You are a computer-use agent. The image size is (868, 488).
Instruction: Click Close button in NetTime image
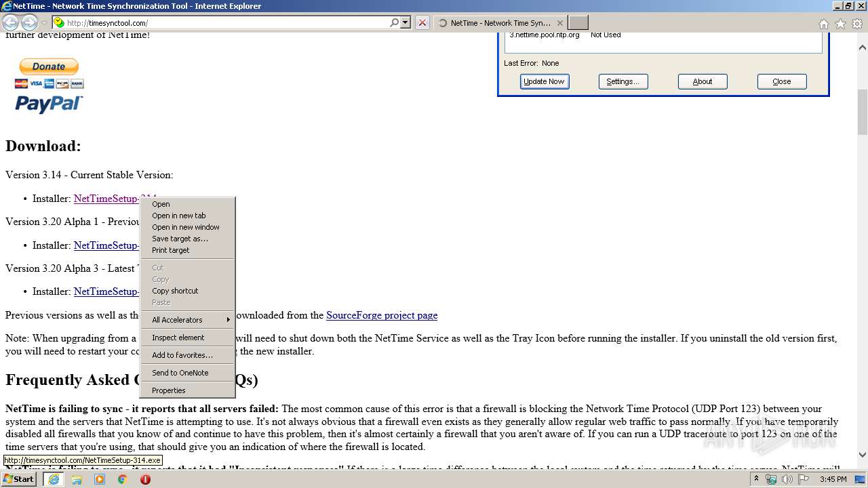point(782,81)
